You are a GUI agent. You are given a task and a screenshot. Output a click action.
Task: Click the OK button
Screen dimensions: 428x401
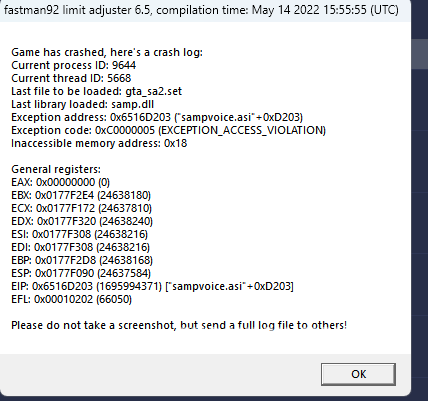pyautogui.click(x=358, y=374)
